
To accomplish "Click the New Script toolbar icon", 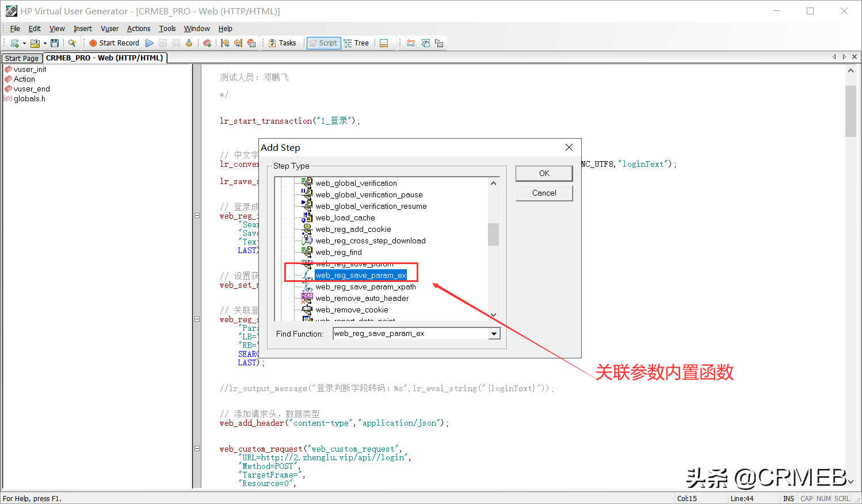I will 14,43.
